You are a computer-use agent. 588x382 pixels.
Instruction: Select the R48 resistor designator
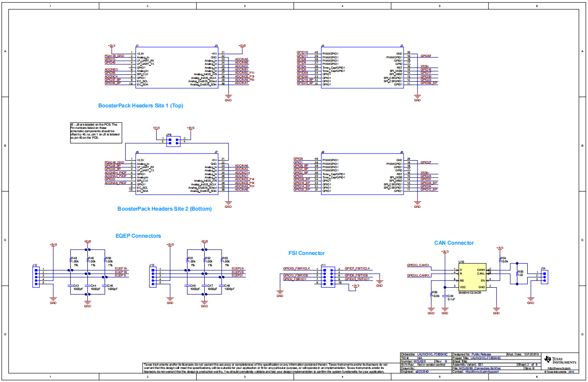pos(74,258)
